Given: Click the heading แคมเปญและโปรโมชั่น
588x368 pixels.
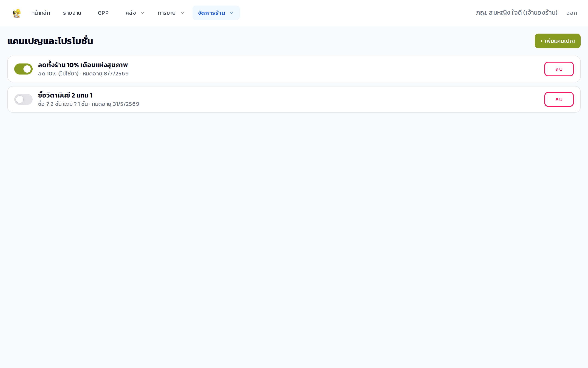Looking at the screenshot, I should [x=50, y=41].
